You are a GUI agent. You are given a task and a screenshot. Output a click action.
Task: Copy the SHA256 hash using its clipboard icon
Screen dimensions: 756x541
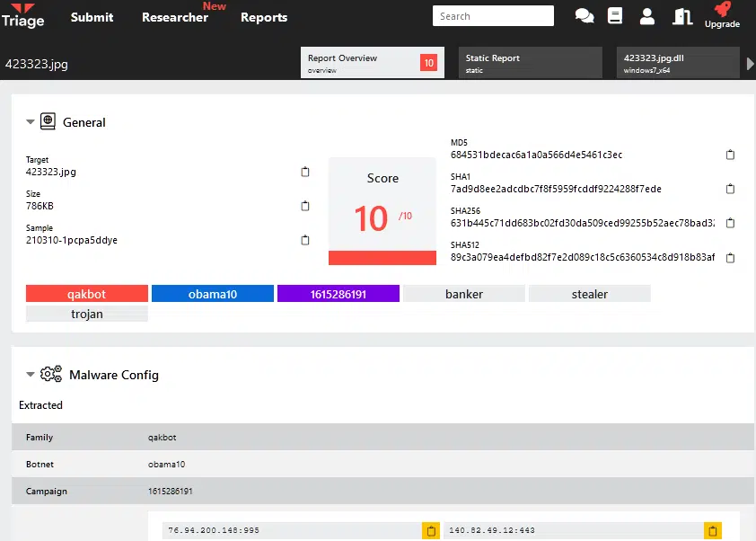730,223
